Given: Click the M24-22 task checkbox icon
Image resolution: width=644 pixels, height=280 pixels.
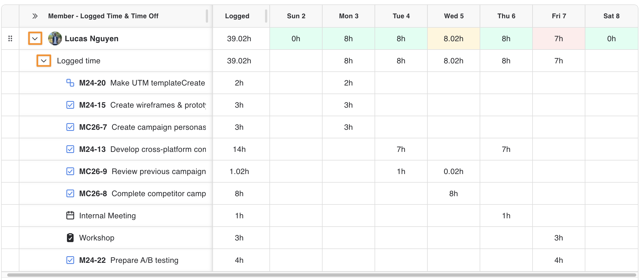Looking at the screenshot, I should pyautogui.click(x=70, y=260).
